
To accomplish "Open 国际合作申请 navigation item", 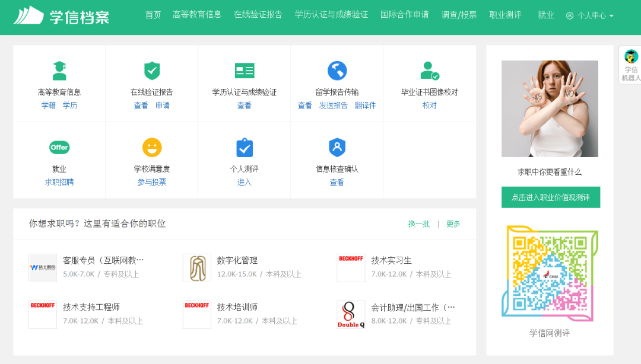I will (x=404, y=15).
